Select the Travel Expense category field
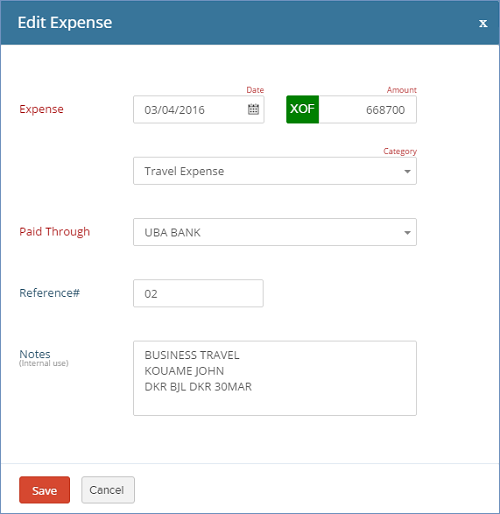This screenshot has width=500, height=514. coord(275,171)
